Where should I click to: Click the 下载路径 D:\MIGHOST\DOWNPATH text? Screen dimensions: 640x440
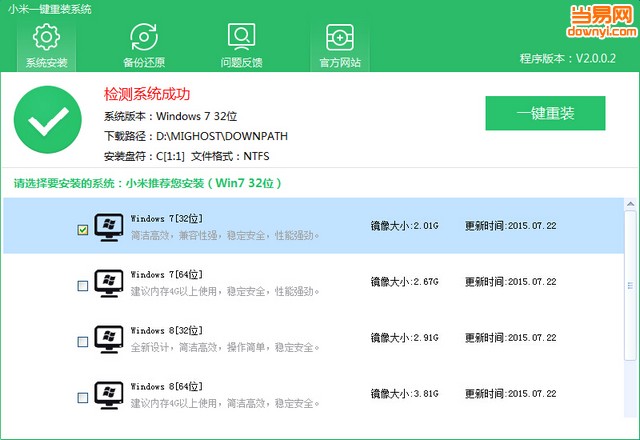pyautogui.click(x=178, y=135)
